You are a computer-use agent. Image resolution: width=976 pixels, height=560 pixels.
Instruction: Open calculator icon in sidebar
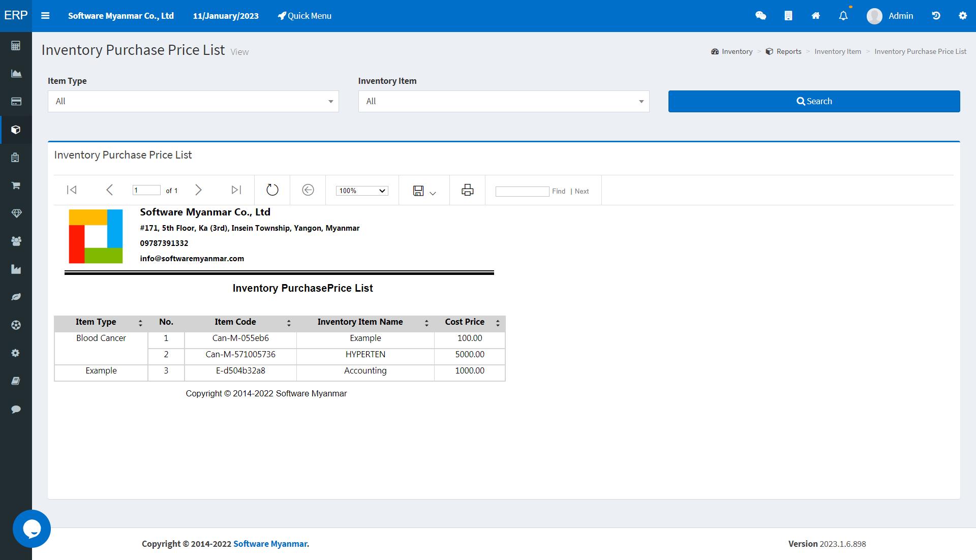pos(16,46)
